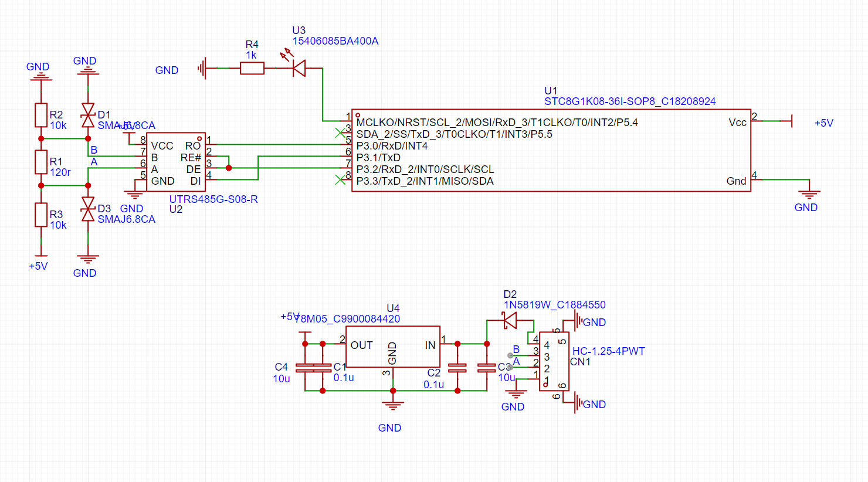This screenshot has height=482, width=868.
Task: Click the RE# pin label on U2
Action: pos(191,158)
